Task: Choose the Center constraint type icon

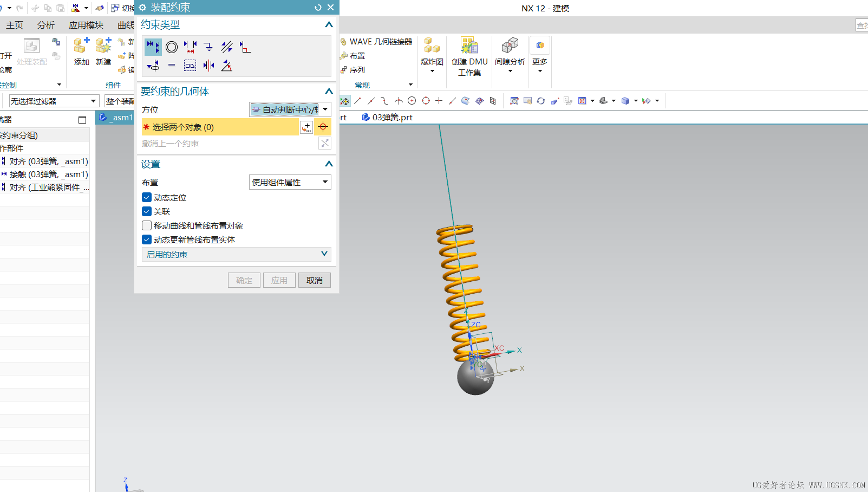Action: click(208, 66)
